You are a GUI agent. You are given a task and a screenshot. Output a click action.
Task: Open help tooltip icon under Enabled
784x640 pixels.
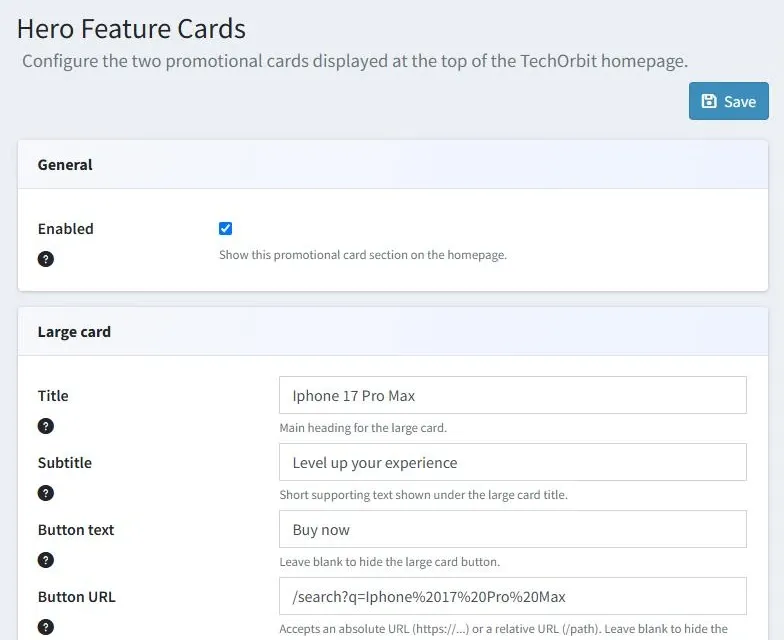46,259
